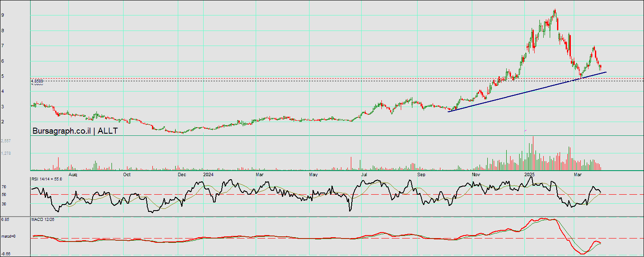Click the Bursagraph.co.il | ALLT watermark

pos(75,131)
